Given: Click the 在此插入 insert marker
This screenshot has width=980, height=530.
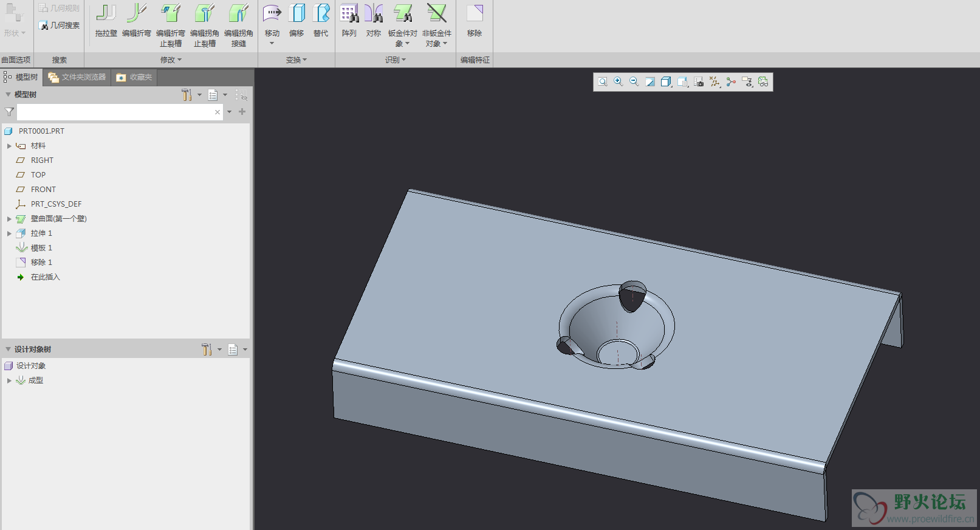Looking at the screenshot, I should point(45,277).
